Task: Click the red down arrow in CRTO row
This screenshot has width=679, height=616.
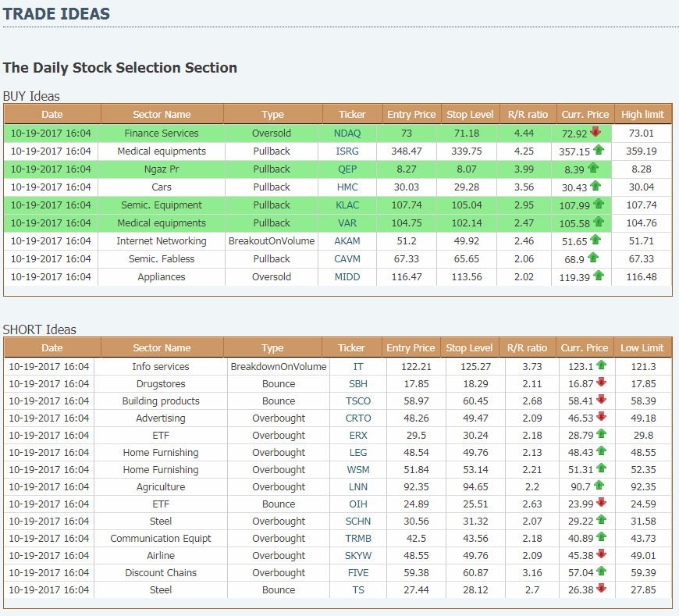Action: 601,417
